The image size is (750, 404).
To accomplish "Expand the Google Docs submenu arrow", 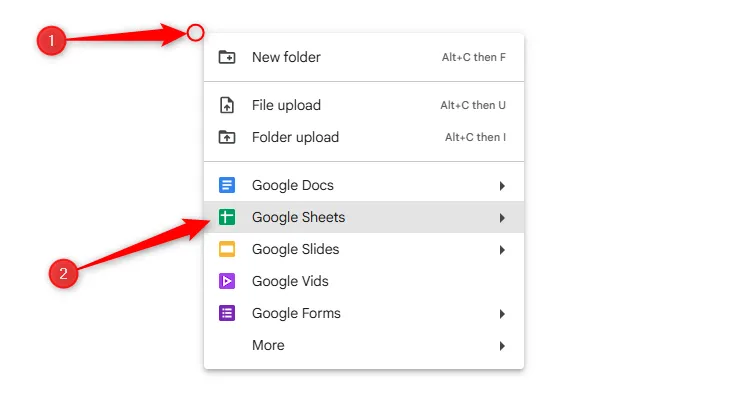I will pyautogui.click(x=502, y=185).
